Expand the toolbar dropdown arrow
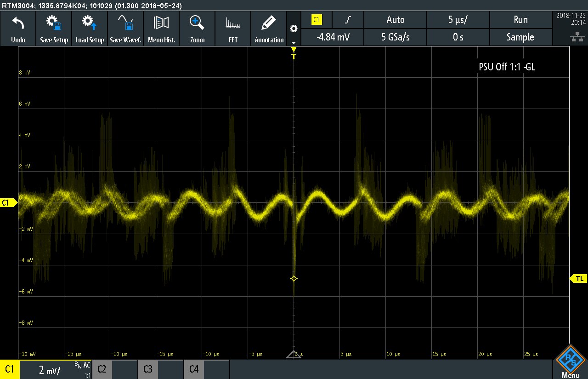This screenshot has width=588, height=379. click(294, 43)
